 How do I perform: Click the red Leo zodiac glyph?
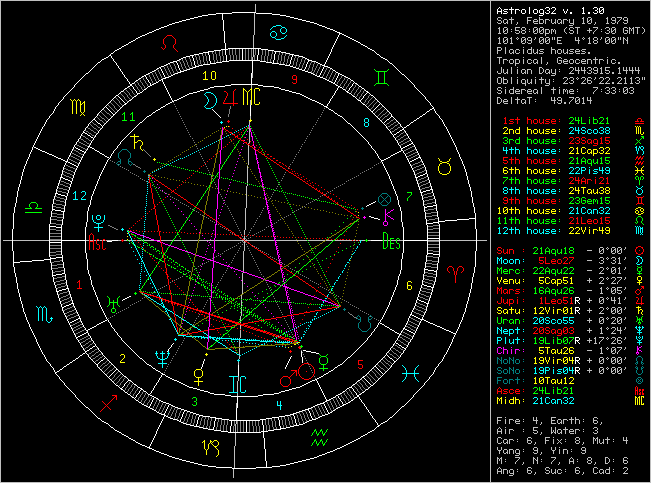coord(173,43)
